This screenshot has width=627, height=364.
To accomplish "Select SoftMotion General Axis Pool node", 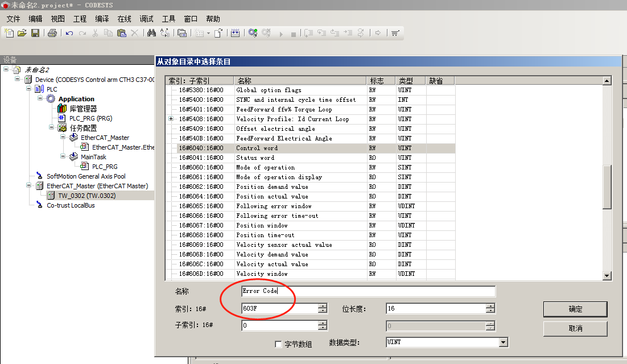I will [x=86, y=176].
